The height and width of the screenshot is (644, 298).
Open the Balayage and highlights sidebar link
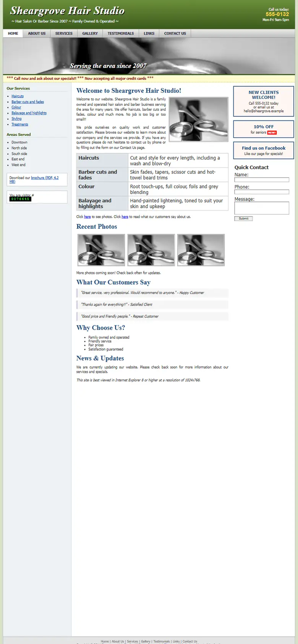(29, 113)
